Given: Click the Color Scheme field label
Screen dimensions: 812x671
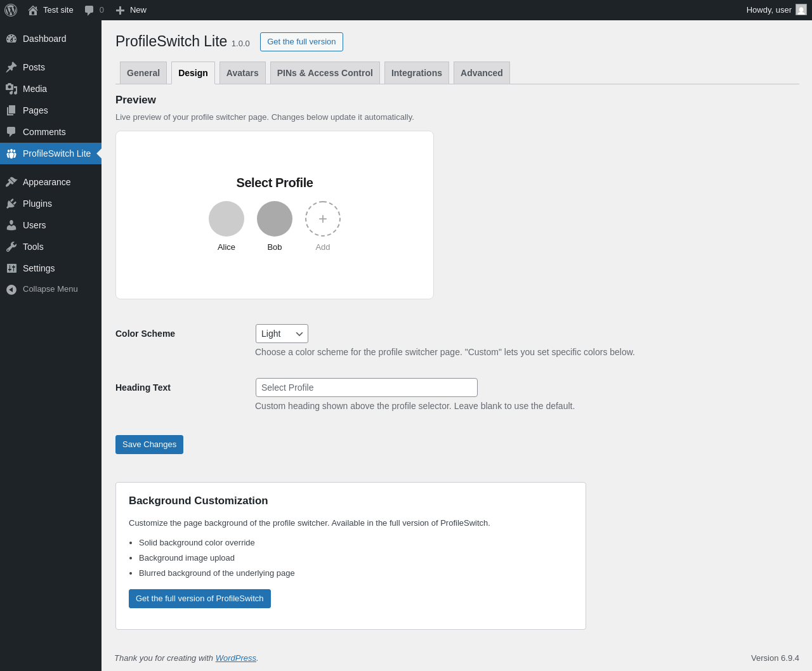Looking at the screenshot, I should coord(145,334).
